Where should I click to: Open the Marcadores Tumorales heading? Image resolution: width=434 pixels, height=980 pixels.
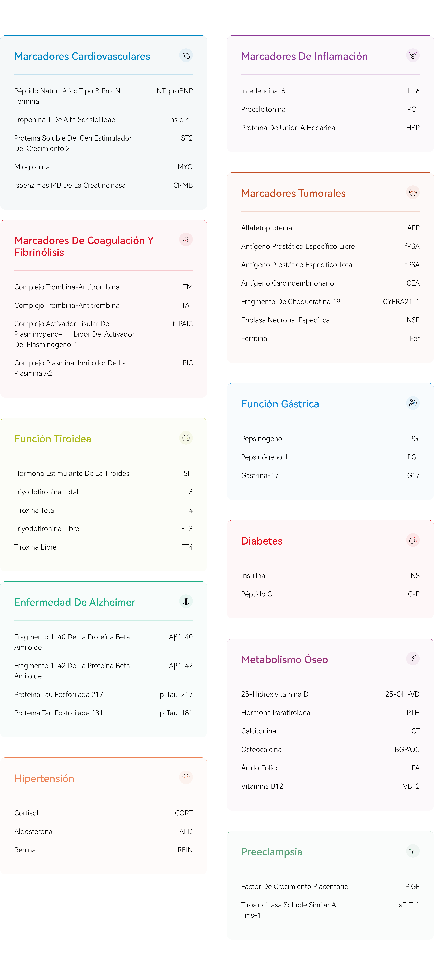coord(293,193)
